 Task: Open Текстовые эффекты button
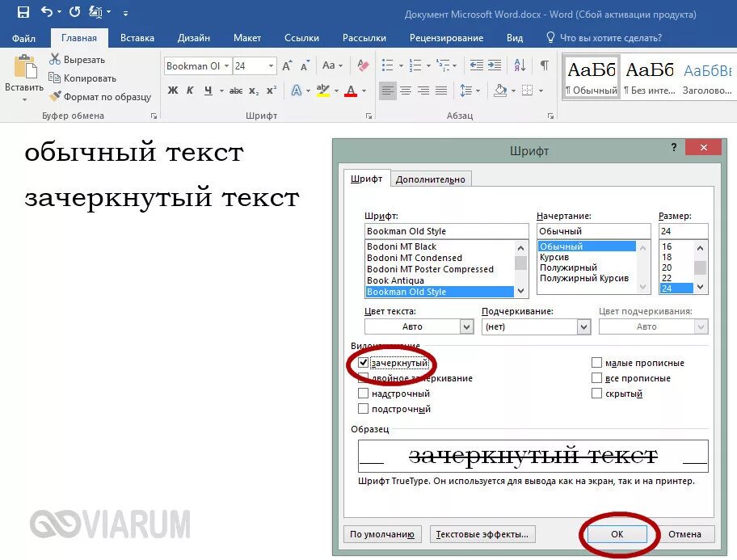(x=482, y=534)
